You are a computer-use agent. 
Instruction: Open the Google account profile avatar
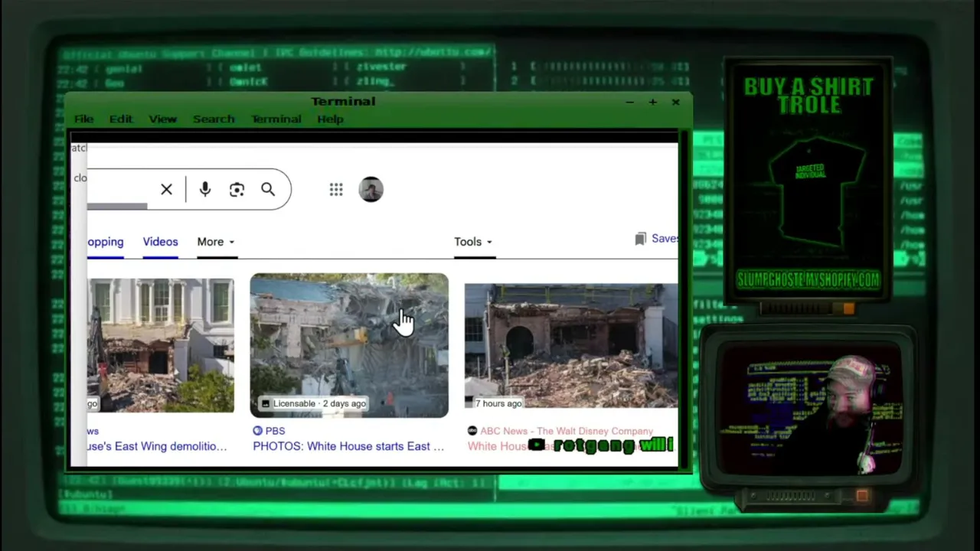(371, 190)
